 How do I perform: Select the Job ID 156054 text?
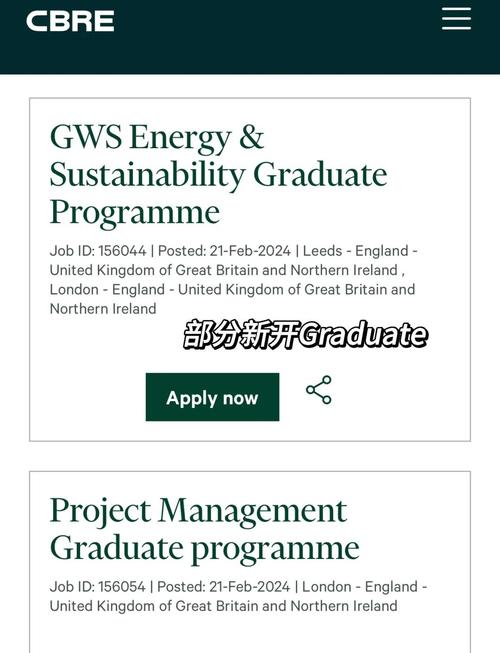pos(97,587)
